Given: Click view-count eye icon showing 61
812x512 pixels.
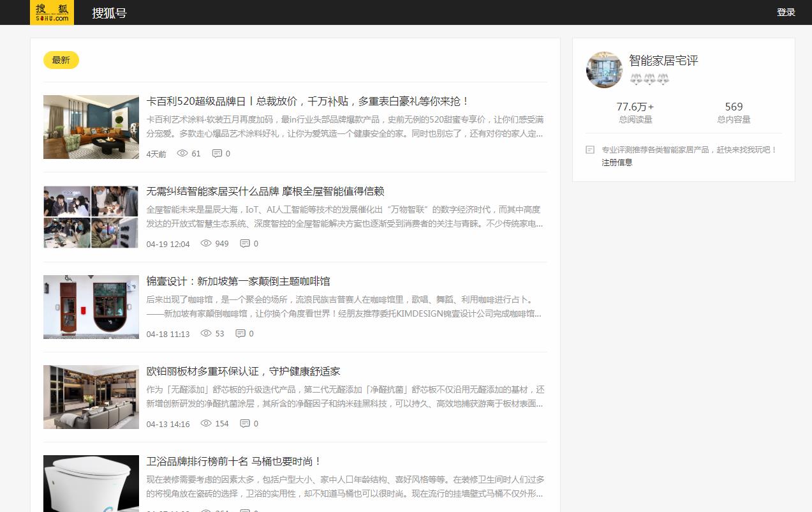Looking at the screenshot, I should (x=182, y=153).
